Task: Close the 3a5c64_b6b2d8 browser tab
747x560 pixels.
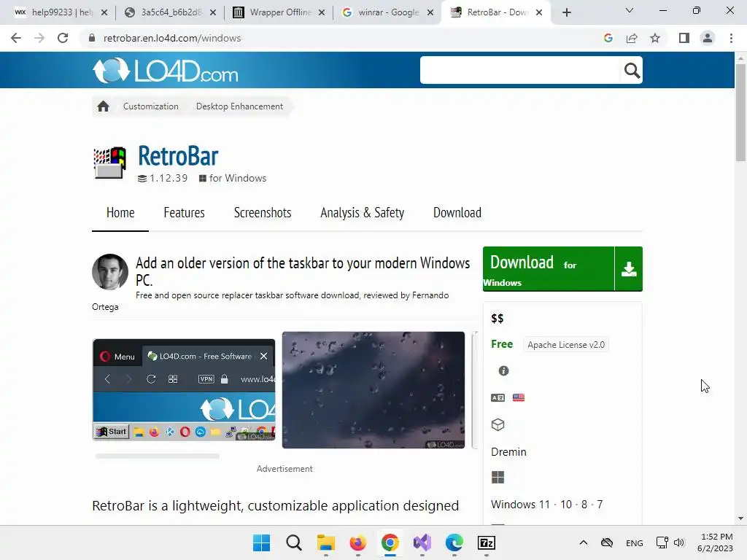Action: click(213, 12)
